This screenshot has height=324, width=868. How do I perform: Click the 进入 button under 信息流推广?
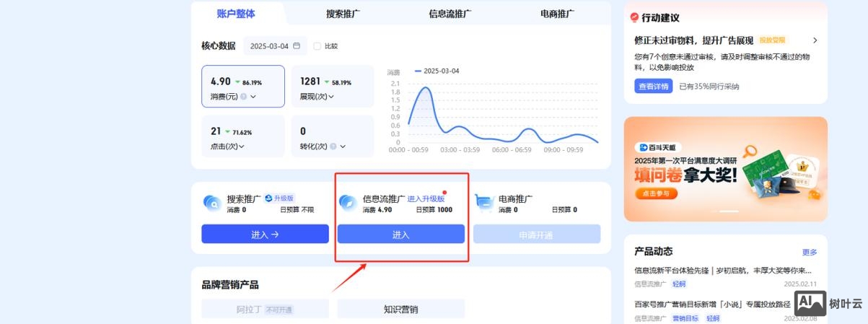[x=401, y=235]
